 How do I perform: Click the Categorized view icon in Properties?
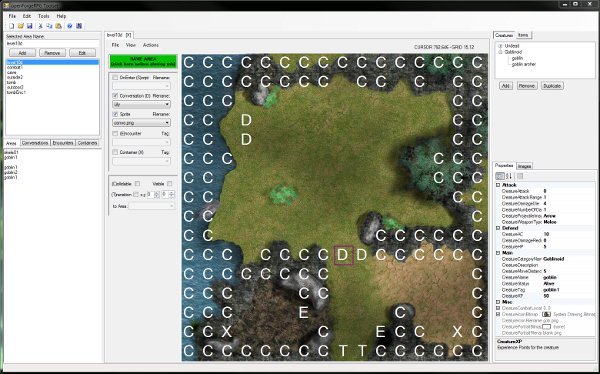pyautogui.click(x=500, y=176)
